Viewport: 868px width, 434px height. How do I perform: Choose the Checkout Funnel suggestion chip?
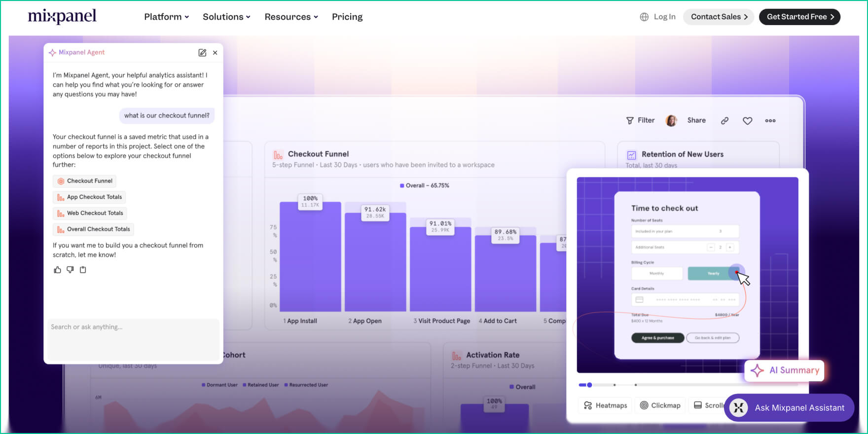coord(84,181)
